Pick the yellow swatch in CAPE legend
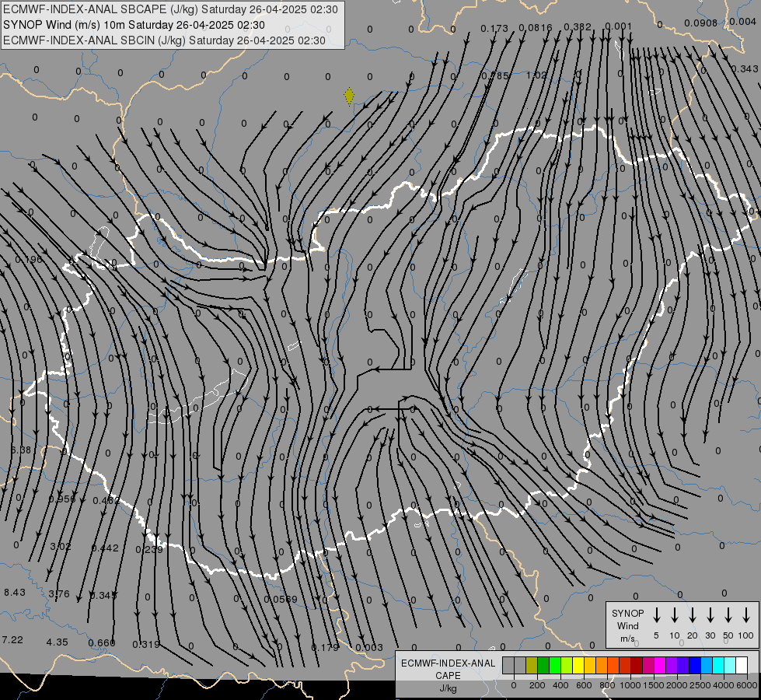 pyautogui.click(x=578, y=665)
